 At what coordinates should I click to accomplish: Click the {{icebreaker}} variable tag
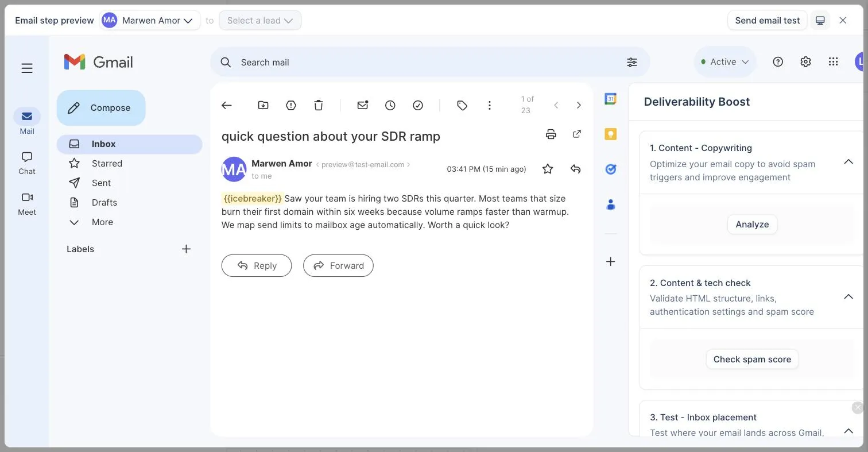(x=253, y=198)
